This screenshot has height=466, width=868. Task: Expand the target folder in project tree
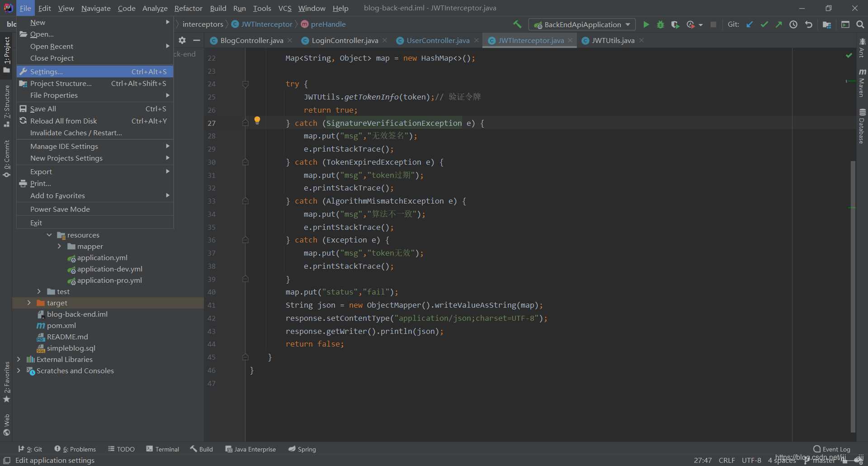tap(29, 303)
